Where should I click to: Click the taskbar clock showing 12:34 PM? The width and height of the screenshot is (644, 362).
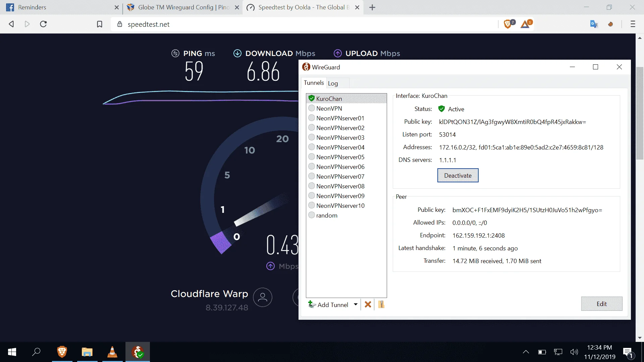pyautogui.click(x=600, y=352)
